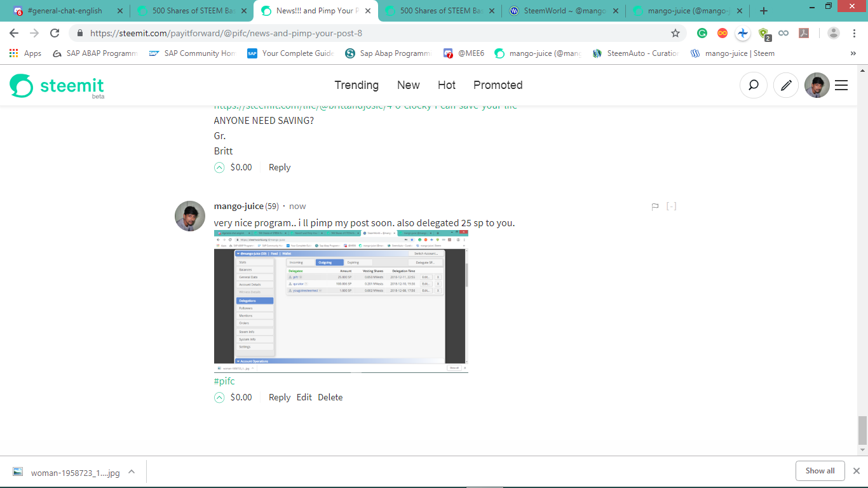Open the Apps grid shortcut

pos(25,53)
